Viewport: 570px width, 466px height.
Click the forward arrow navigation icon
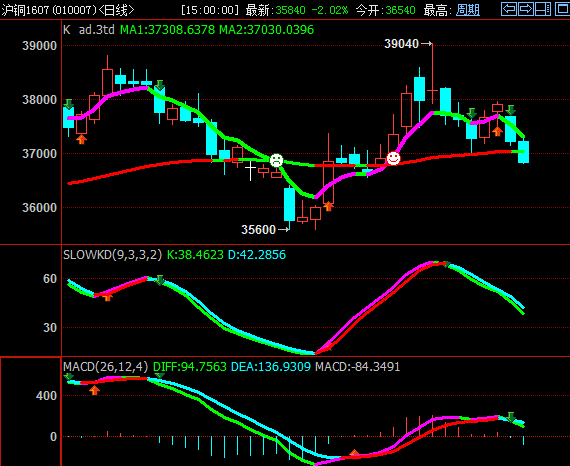[x=526, y=9]
